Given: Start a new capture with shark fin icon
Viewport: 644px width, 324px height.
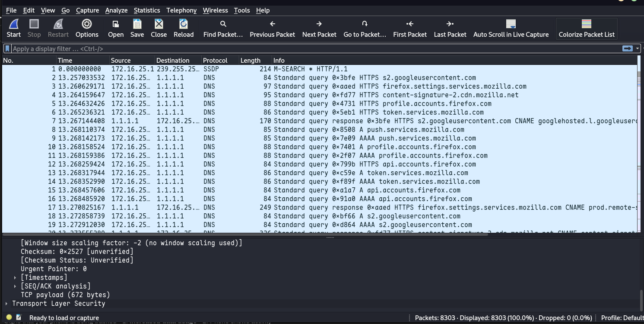Looking at the screenshot, I should (x=13, y=28).
